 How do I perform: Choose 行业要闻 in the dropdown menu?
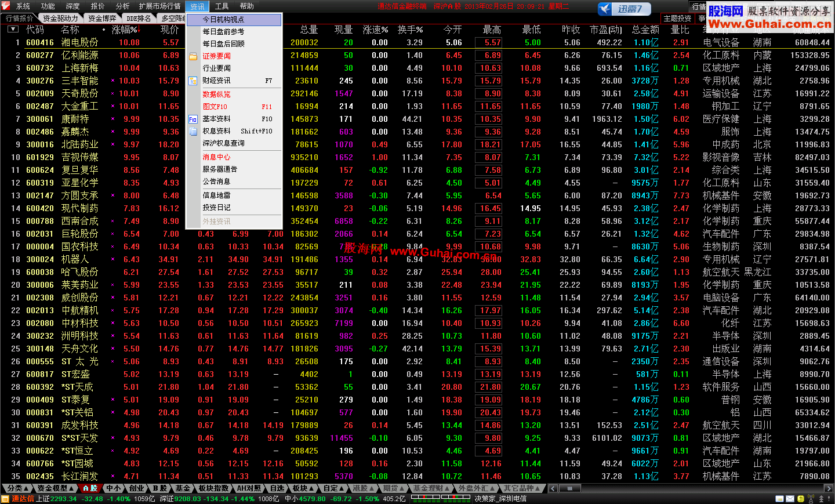pos(234,68)
